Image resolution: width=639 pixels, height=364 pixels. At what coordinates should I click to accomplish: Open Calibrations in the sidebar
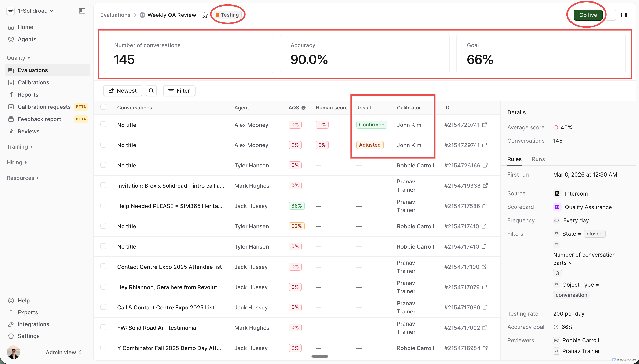(x=33, y=82)
